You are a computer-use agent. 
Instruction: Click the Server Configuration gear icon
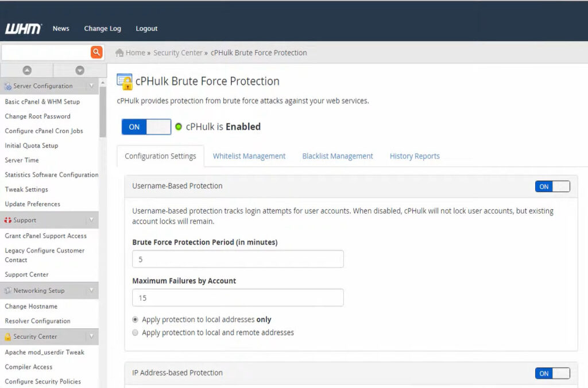tap(8, 86)
